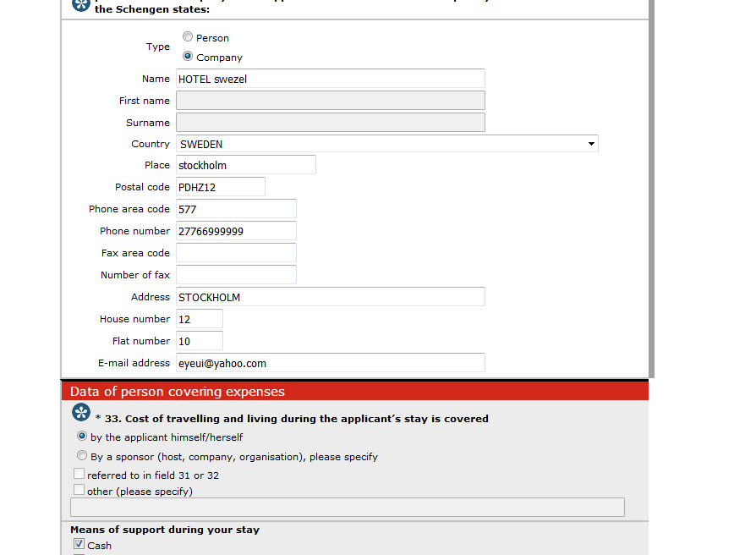Screen dimensions: 756x555
Task: Tick 'referred to in field 31 or 32' checkbox
Action: pos(79,474)
